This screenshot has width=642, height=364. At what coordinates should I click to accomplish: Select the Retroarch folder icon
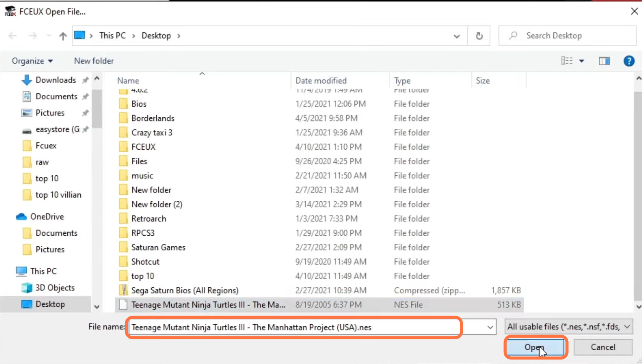pyautogui.click(x=123, y=218)
